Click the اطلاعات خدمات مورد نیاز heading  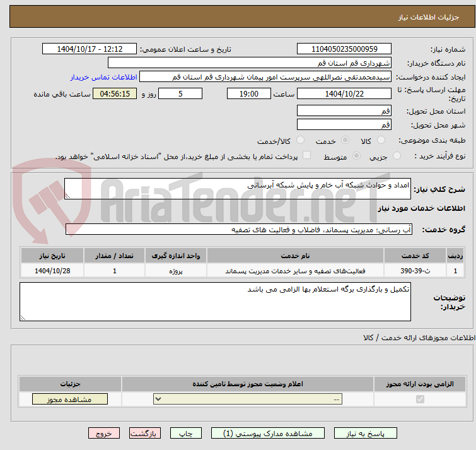tap(421, 208)
